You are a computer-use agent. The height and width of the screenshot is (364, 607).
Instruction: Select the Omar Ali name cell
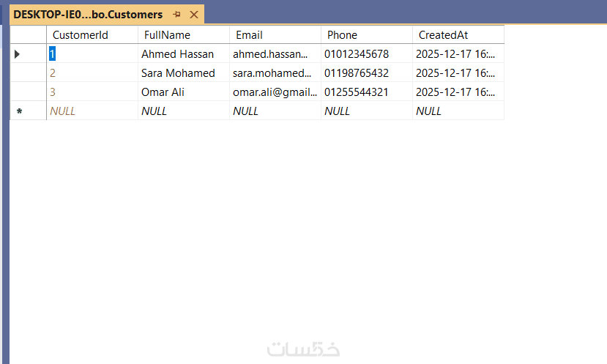coord(163,92)
